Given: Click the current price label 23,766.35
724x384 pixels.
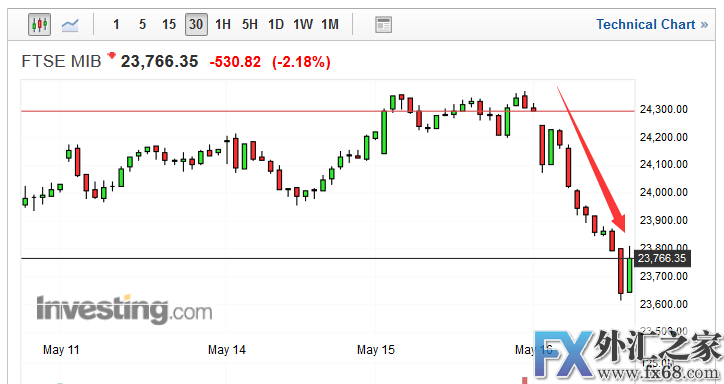Looking at the screenshot, I should [662, 258].
